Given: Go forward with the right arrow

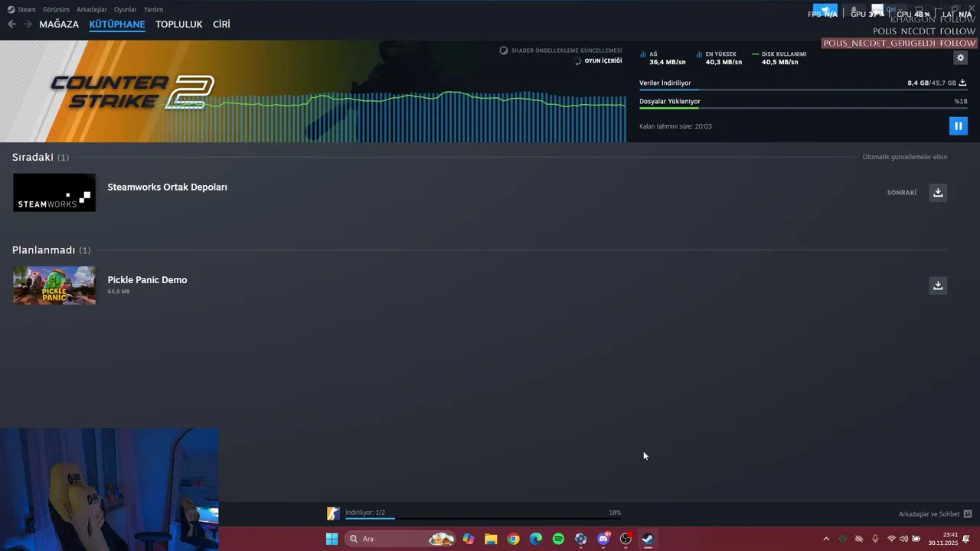Looking at the screenshot, I should (x=28, y=24).
